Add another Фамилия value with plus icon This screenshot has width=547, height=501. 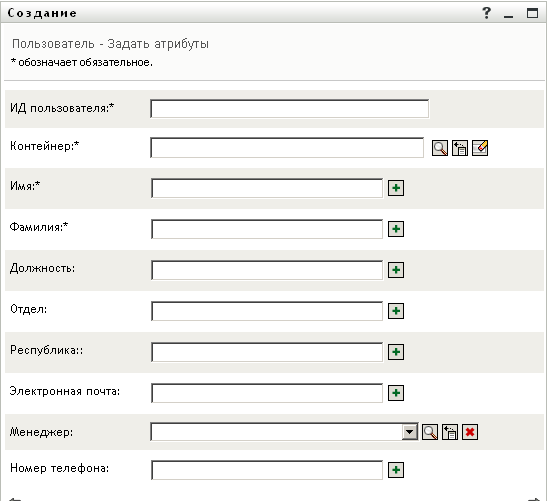point(396,229)
